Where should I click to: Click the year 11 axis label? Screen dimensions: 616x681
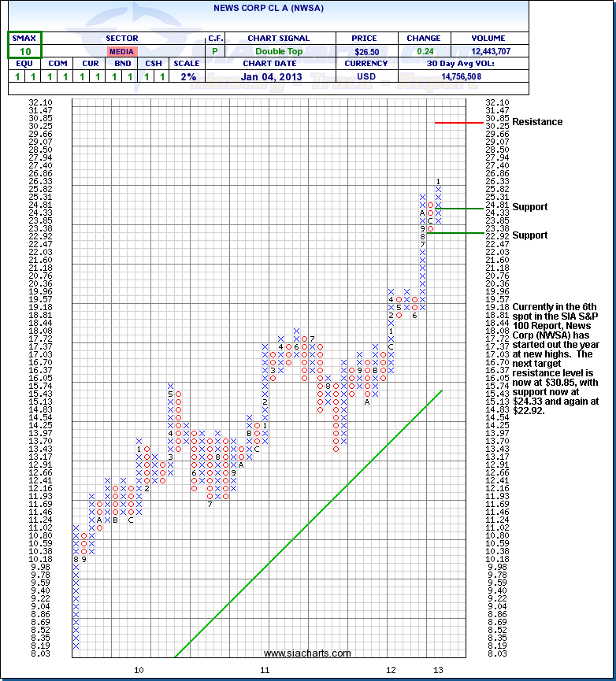(x=265, y=670)
